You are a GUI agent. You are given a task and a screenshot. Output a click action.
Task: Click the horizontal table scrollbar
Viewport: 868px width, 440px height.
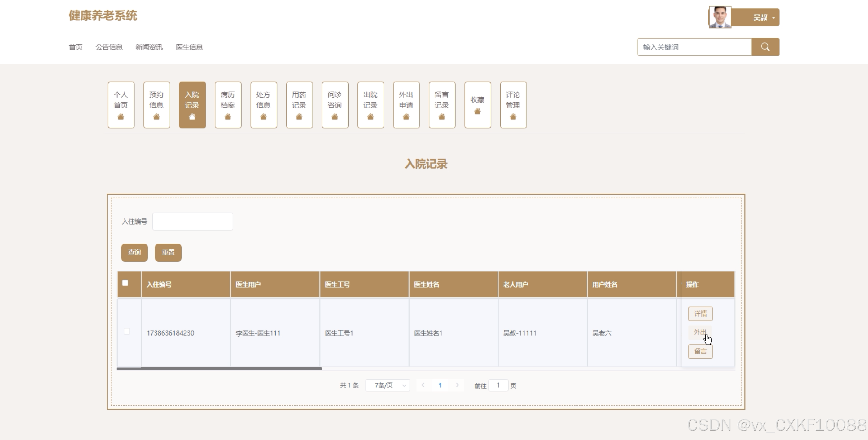click(x=219, y=369)
